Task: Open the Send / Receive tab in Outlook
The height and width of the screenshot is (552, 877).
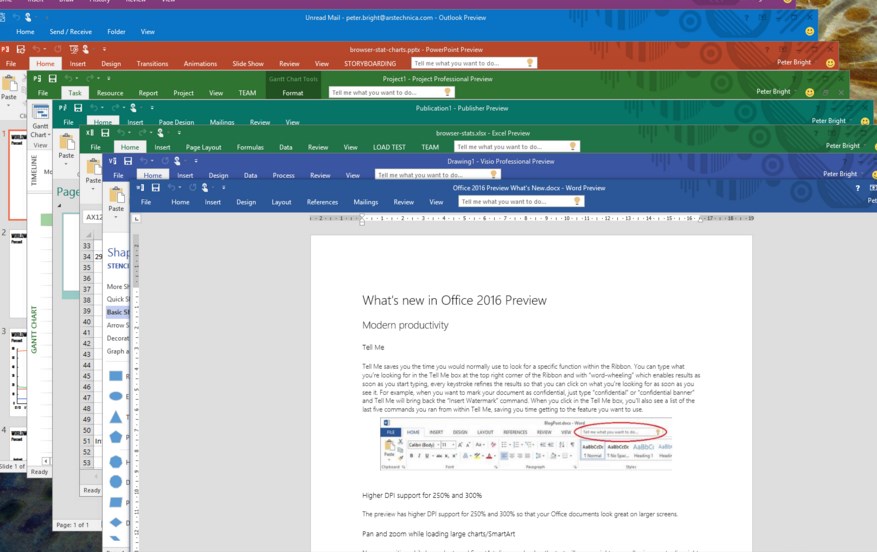Action: [x=70, y=32]
